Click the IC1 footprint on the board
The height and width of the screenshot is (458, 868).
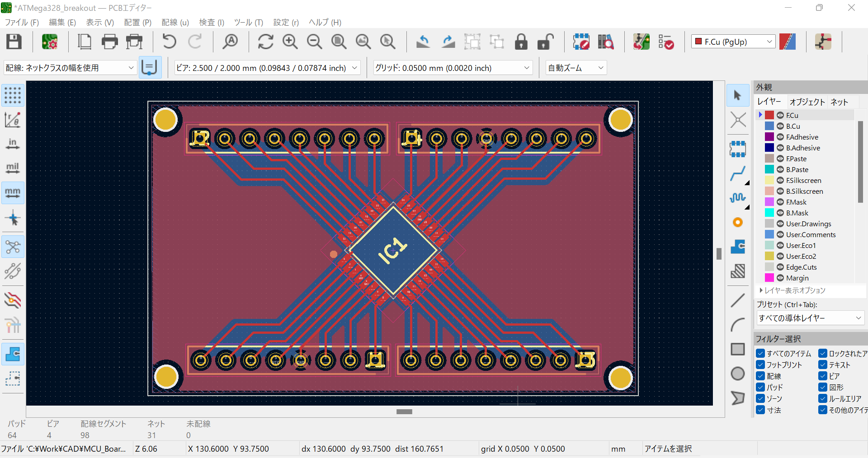(393, 251)
